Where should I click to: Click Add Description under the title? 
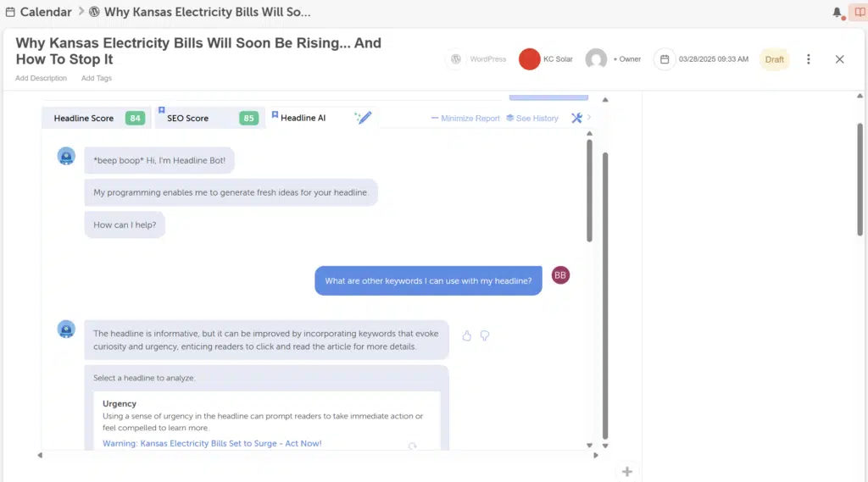41,78
